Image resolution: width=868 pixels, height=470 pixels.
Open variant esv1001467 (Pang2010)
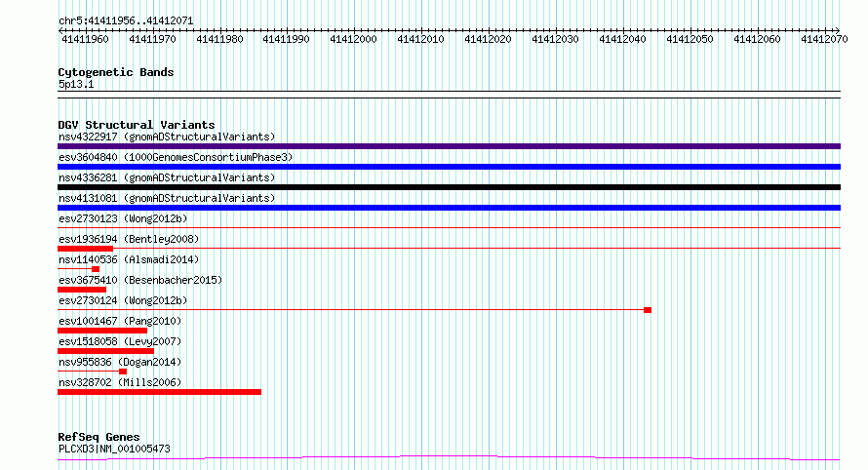pos(120,321)
